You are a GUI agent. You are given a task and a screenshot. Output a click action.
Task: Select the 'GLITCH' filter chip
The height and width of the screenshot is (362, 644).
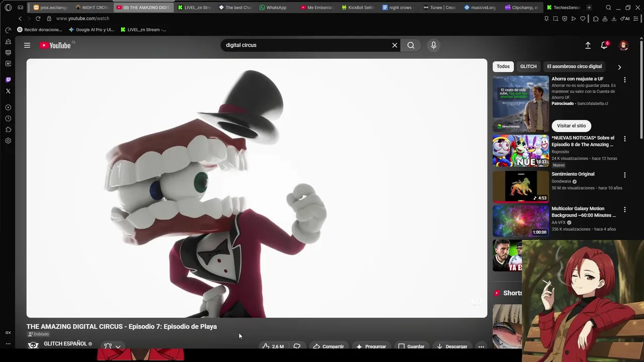(x=528, y=66)
